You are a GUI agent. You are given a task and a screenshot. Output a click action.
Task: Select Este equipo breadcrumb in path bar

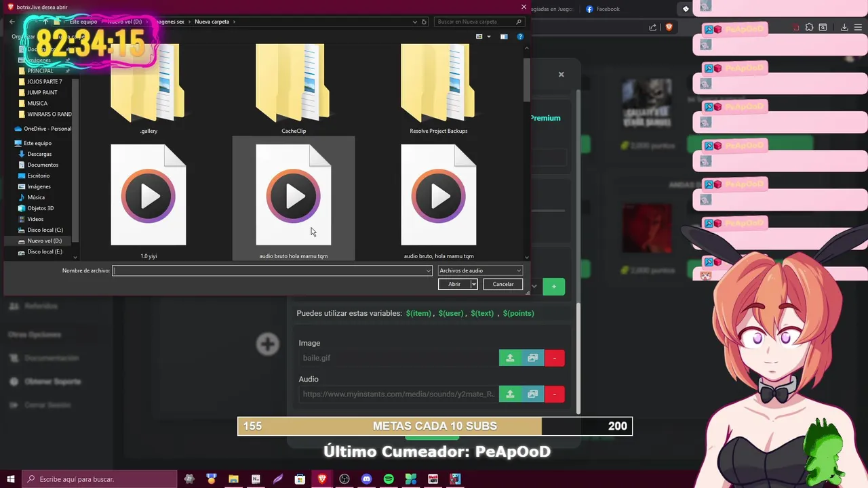coord(83,22)
